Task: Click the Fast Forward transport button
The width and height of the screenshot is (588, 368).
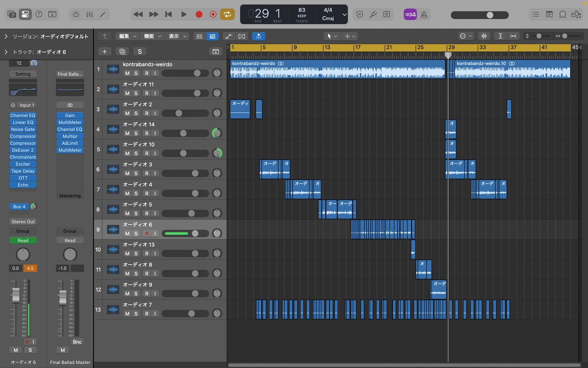Action: [x=154, y=14]
